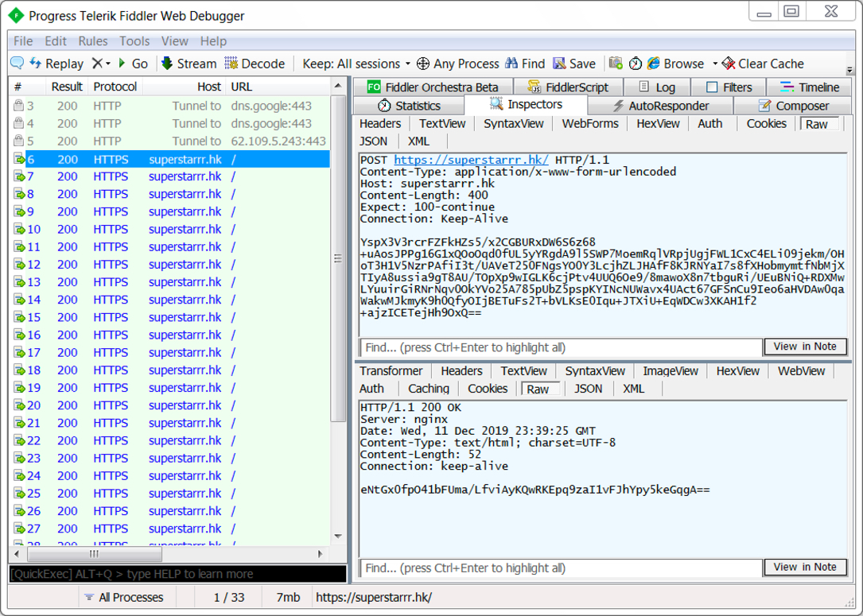Open the Tools menu
Image resolution: width=863 pixels, height=616 pixels.
click(x=134, y=41)
